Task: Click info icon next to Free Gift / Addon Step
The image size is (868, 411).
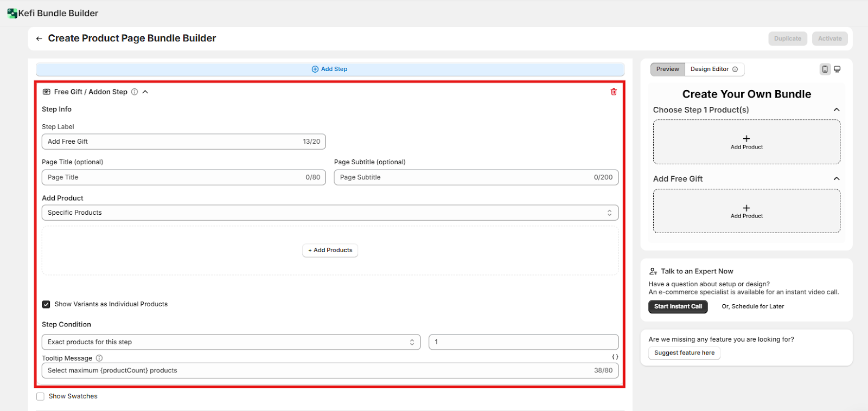Action: point(135,92)
